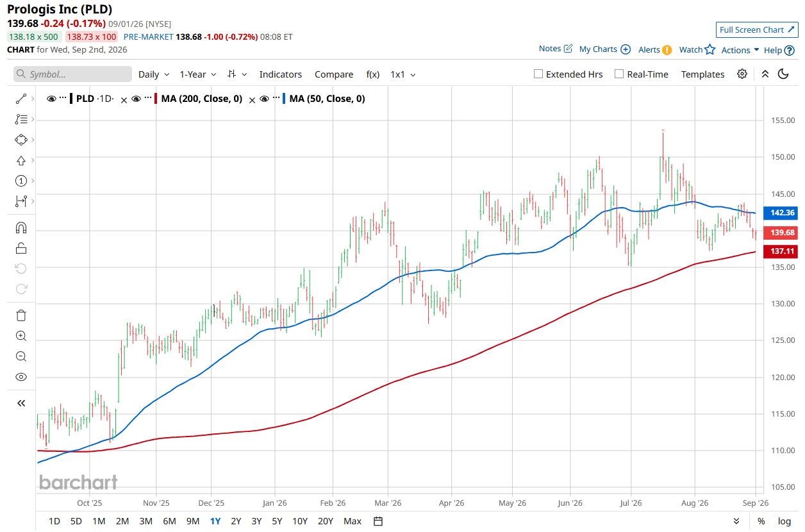Zoom out with the minus magnifier icon
This screenshot has height=532, width=805.
click(x=21, y=356)
